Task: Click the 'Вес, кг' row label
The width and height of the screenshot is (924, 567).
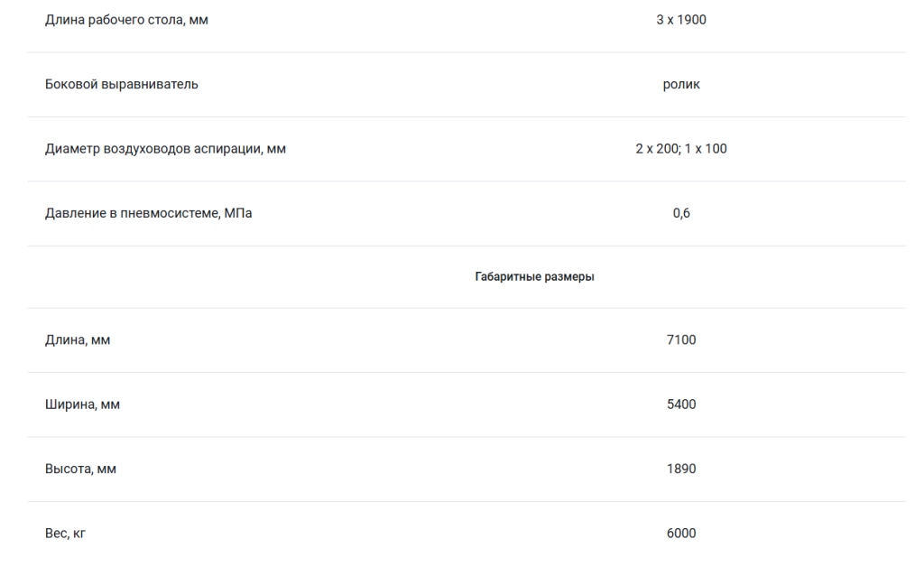Action: [65, 534]
